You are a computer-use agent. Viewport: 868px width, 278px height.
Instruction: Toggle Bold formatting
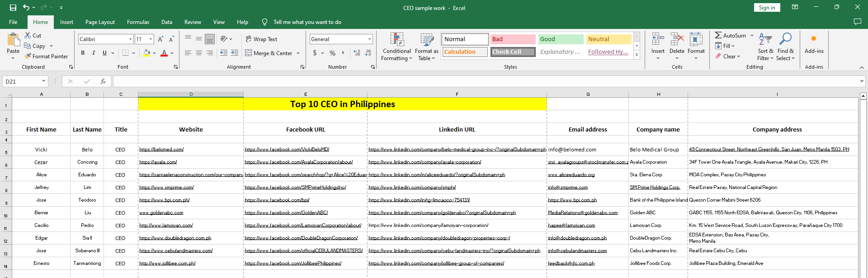click(83, 53)
